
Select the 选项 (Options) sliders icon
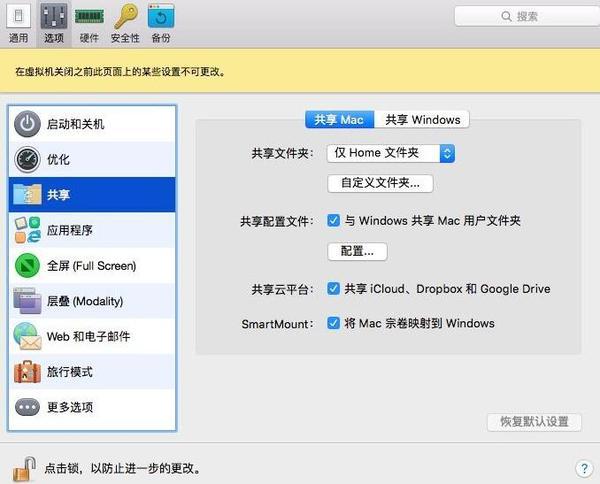(54, 16)
